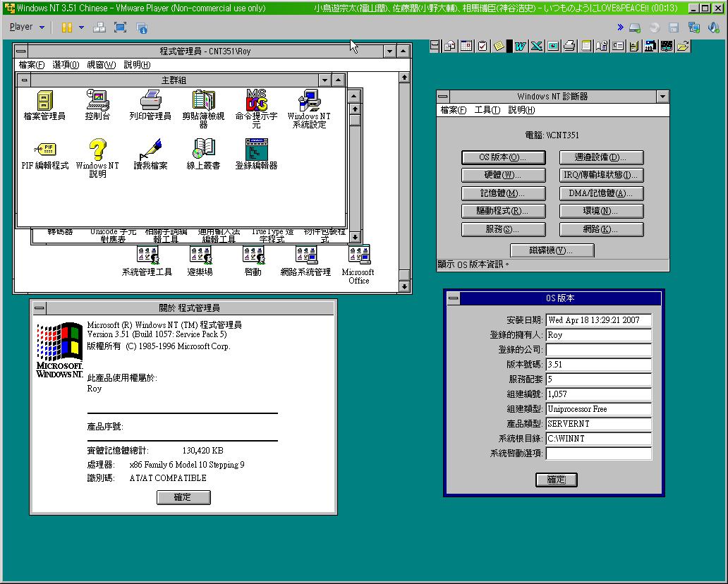Click the 登錄的擁有人 field containing Roy
728x584 pixels.
click(598, 335)
